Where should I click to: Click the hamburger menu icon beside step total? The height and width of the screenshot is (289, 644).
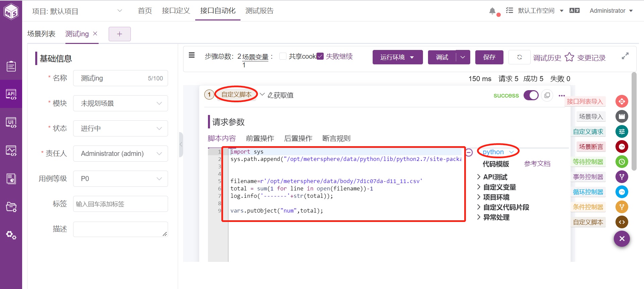[x=192, y=55]
